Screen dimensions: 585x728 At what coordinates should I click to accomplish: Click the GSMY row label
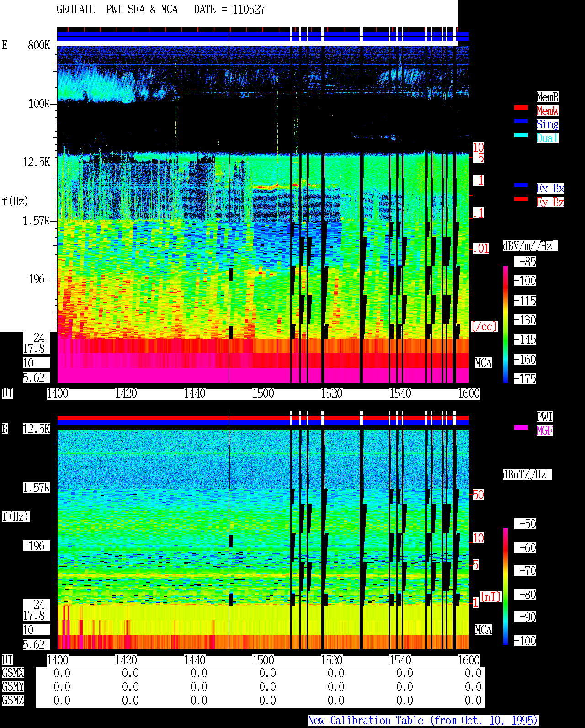(13, 686)
